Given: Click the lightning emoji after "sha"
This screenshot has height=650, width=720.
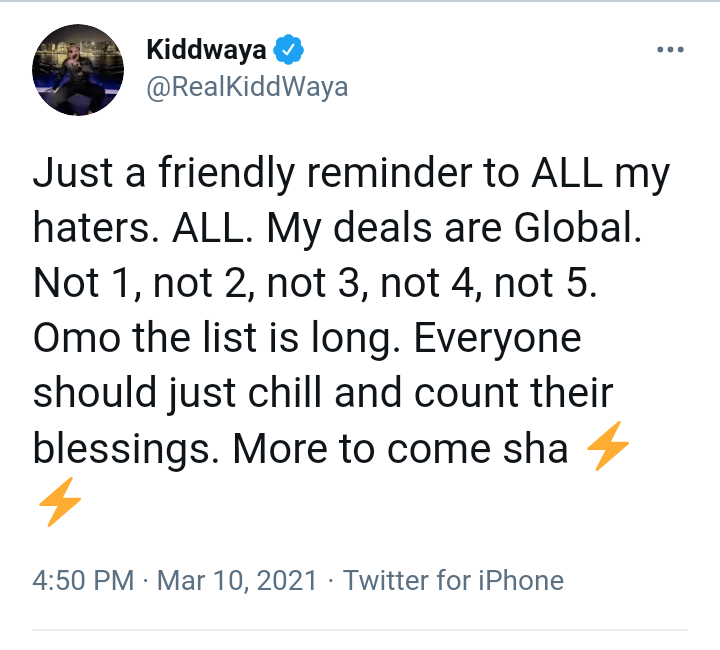Looking at the screenshot, I should click(x=607, y=448).
